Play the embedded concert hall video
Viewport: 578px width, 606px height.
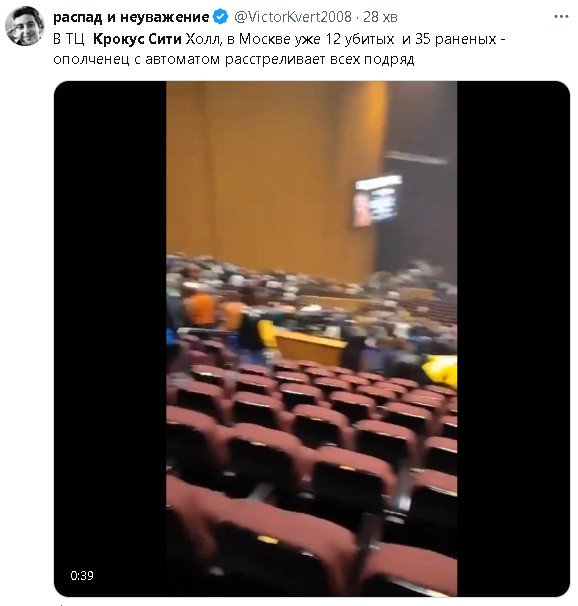coord(311,339)
